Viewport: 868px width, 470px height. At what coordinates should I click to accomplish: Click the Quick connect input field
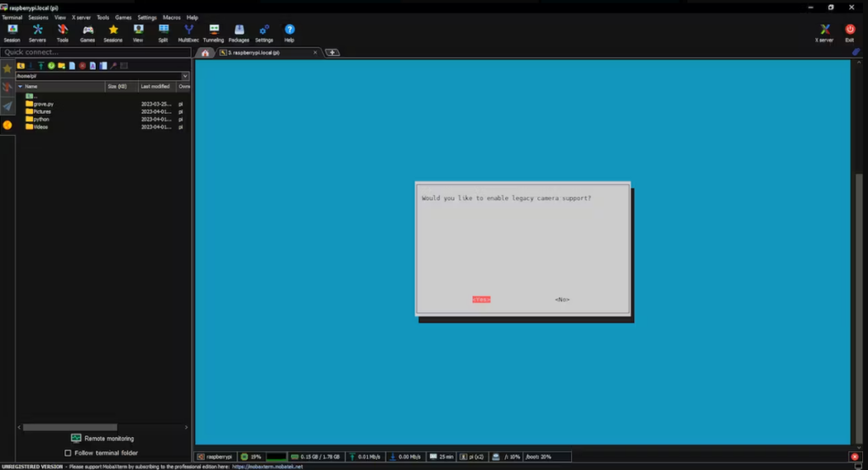tap(93, 52)
